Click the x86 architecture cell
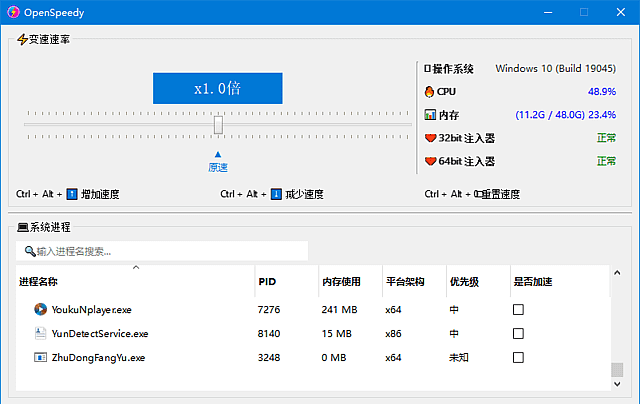 click(393, 334)
